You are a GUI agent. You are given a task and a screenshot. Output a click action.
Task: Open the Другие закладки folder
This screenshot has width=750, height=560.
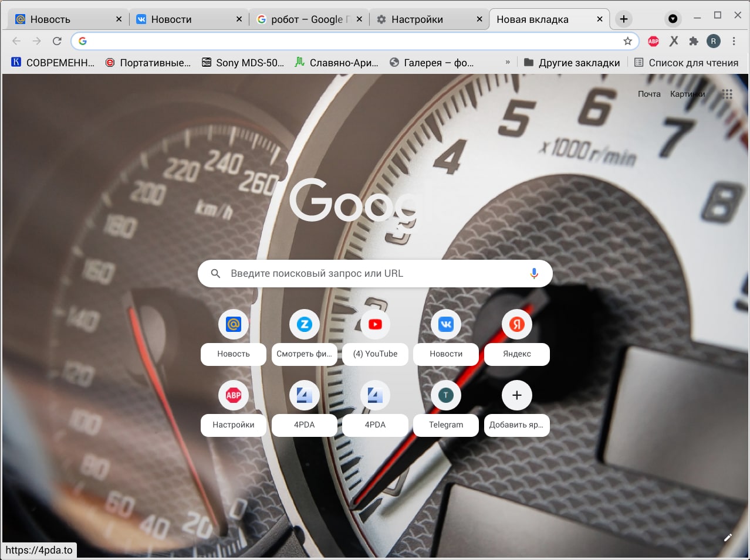(x=572, y=63)
